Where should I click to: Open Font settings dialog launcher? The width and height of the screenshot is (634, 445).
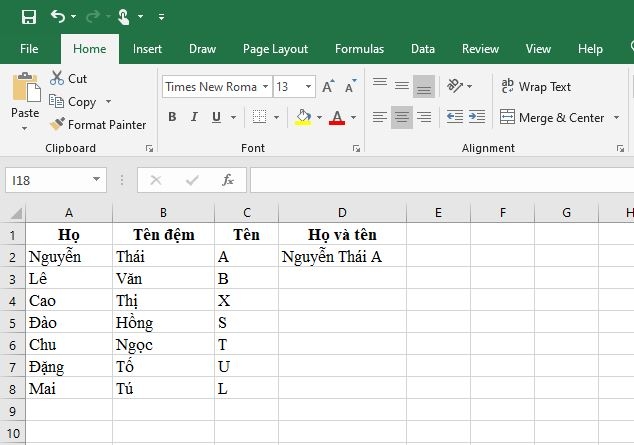click(x=356, y=149)
